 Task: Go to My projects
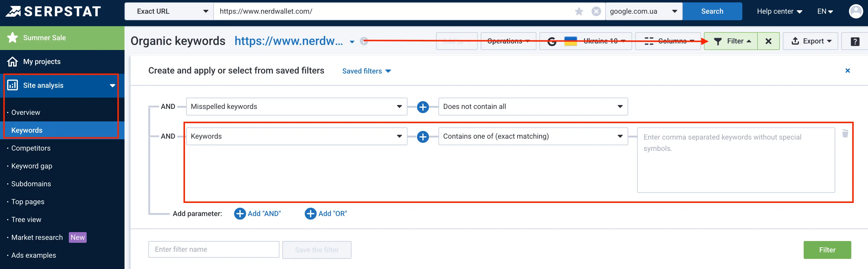(x=62, y=62)
